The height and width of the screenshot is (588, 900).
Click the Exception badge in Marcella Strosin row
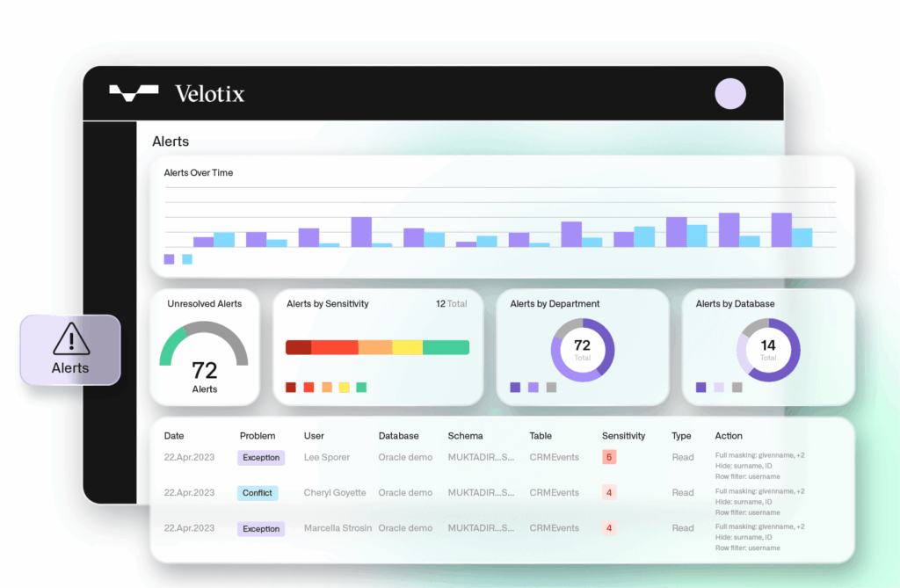[x=261, y=529]
